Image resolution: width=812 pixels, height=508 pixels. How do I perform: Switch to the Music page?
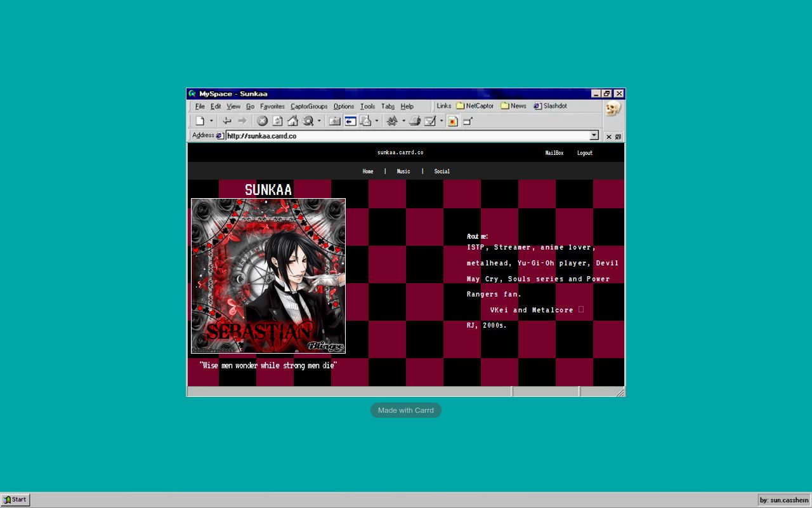pyautogui.click(x=403, y=171)
